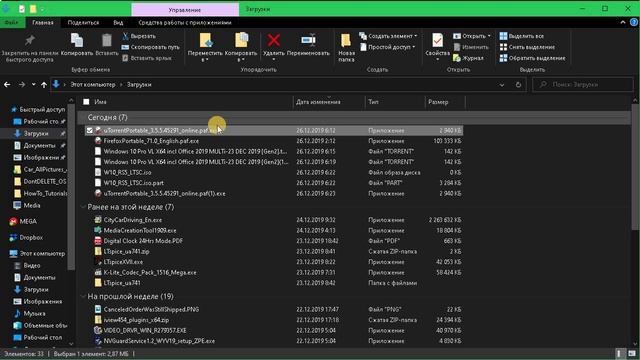Expand the Открыть dropdown in ribbon
Viewport: 640px width, 360px height.
tap(489, 36)
